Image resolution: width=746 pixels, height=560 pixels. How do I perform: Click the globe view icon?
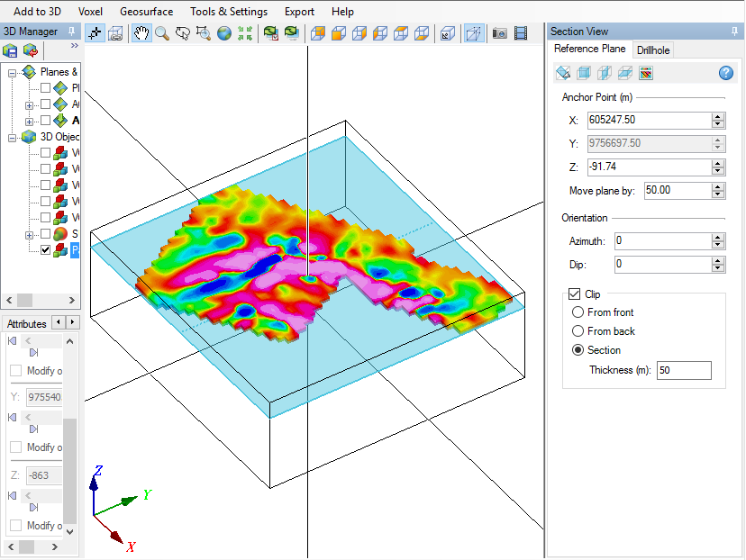tap(223, 34)
